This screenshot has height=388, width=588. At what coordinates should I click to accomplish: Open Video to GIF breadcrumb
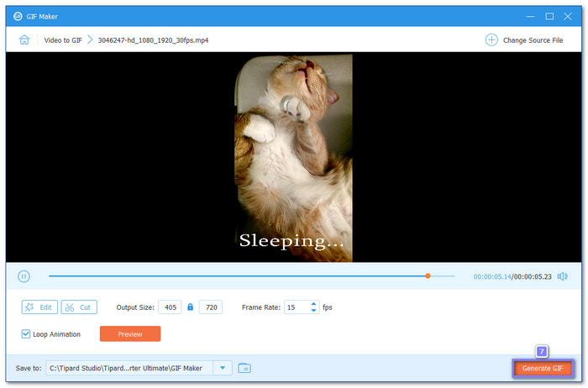[63, 40]
